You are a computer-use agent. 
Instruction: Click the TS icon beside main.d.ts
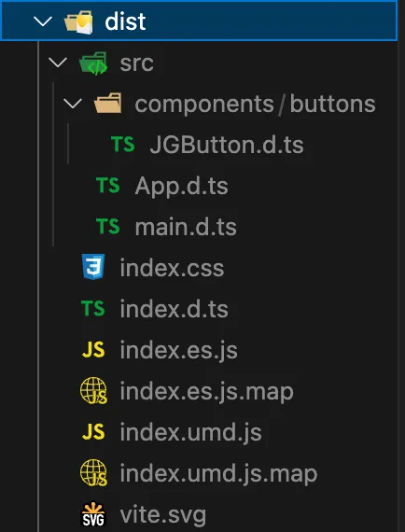click(x=108, y=226)
